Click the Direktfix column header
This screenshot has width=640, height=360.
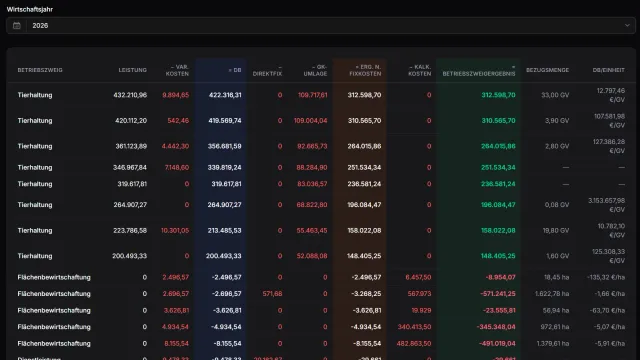(267, 70)
